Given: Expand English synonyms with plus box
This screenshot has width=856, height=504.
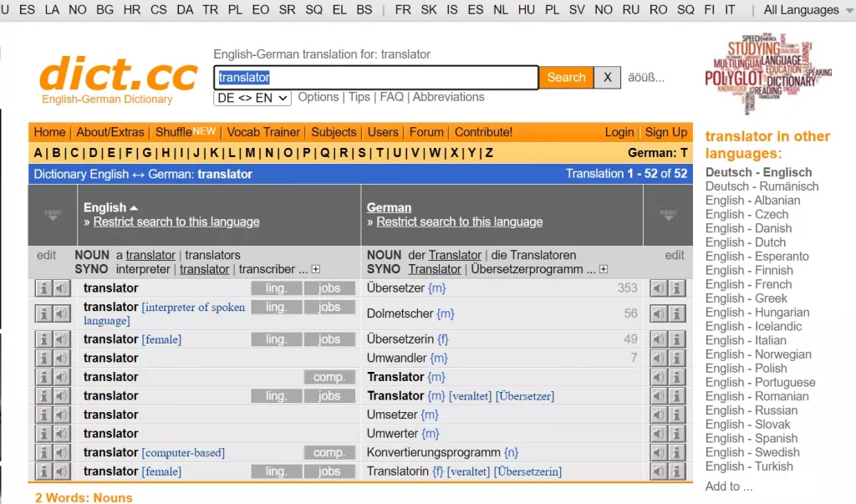Looking at the screenshot, I should tap(315, 269).
